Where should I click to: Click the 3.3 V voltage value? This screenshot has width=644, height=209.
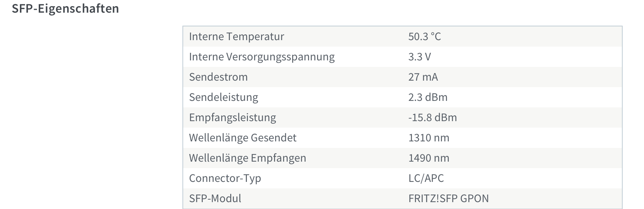coord(420,57)
